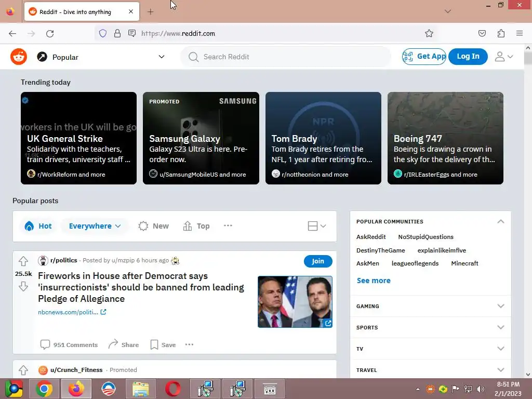
Task: Open File Explorer folder in taskbar
Action: (x=140, y=389)
